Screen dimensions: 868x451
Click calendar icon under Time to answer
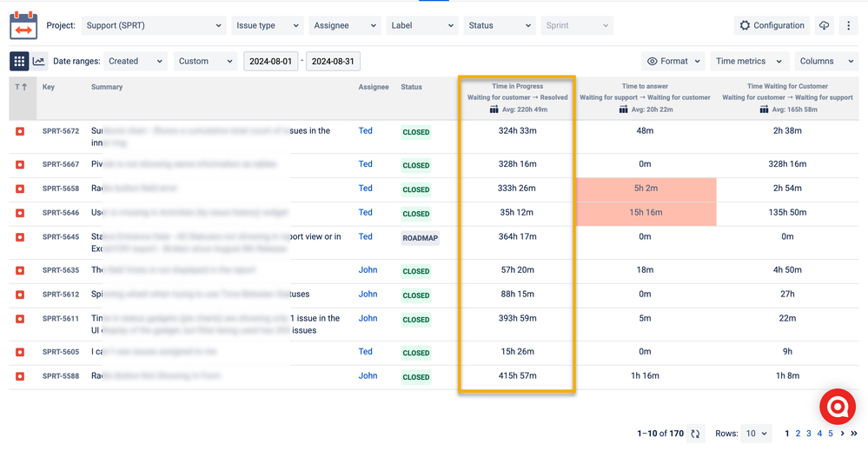click(x=623, y=109)
